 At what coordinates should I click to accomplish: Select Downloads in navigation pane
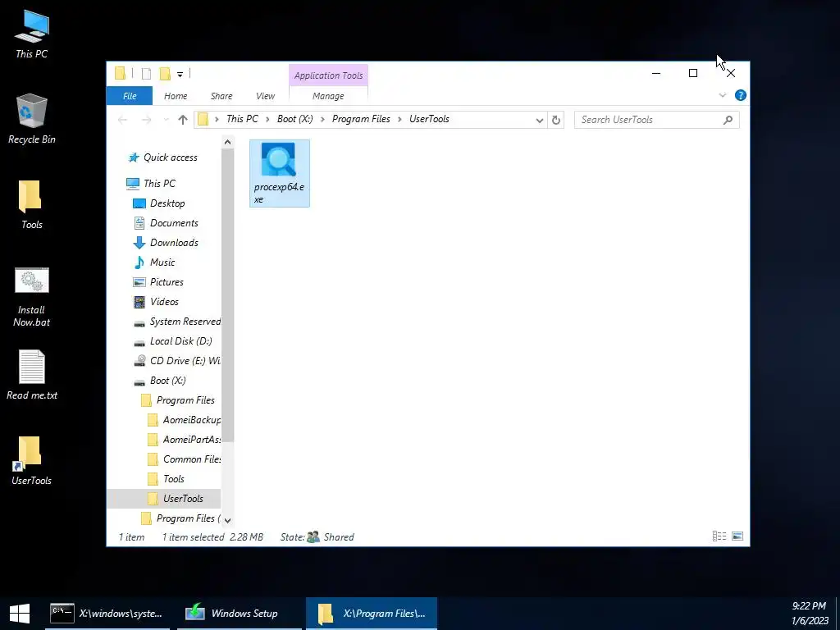point(166,243)
